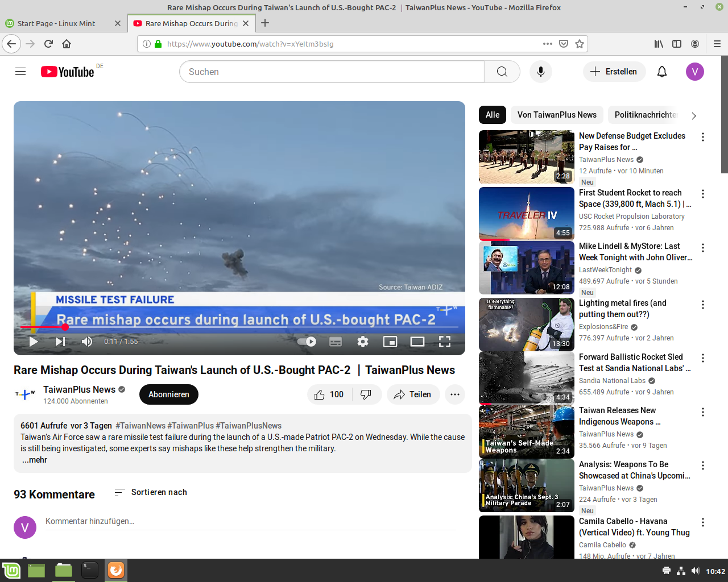The width and height of the screenshot is (728, 582).
Task: Open options for Forward Ballistic Rocket Sled video
Action: coord(703,358)
